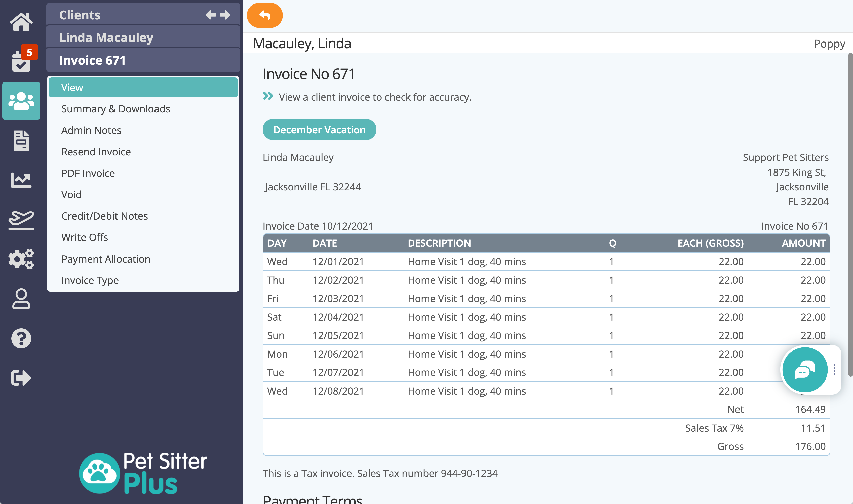Open the settings gears icon
Image resolution: width=853 pixels, height=504 pixels.
tap(21, 259)
